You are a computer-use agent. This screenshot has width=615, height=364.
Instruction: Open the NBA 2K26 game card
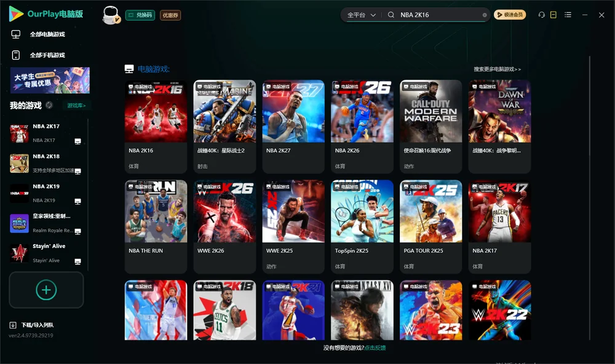pyautogui.click(x=362, y=127)
